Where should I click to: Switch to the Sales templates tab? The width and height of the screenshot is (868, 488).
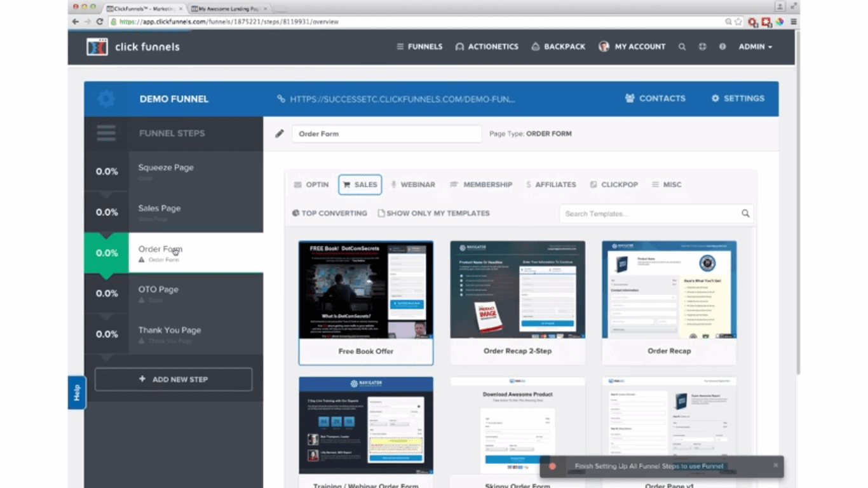360,184
